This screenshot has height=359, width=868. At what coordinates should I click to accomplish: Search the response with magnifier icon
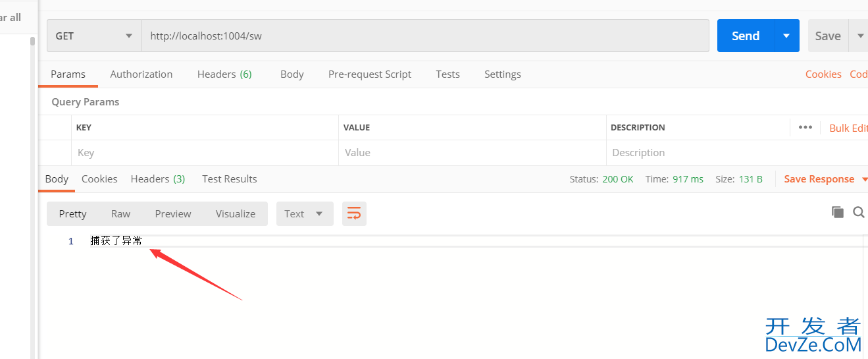(x=859, y=212)
